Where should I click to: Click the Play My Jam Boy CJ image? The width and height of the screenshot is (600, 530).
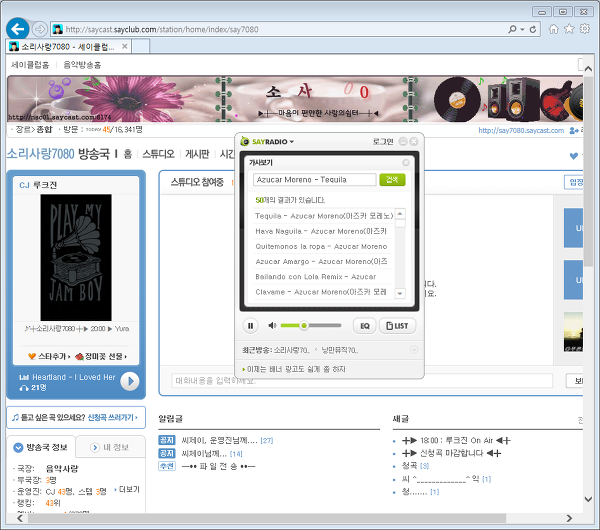point(76,257)
